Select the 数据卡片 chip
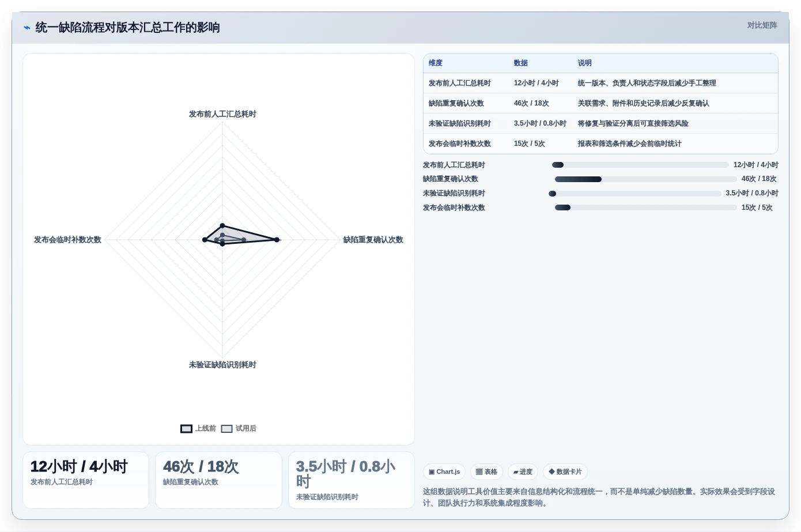 point(565,472)
